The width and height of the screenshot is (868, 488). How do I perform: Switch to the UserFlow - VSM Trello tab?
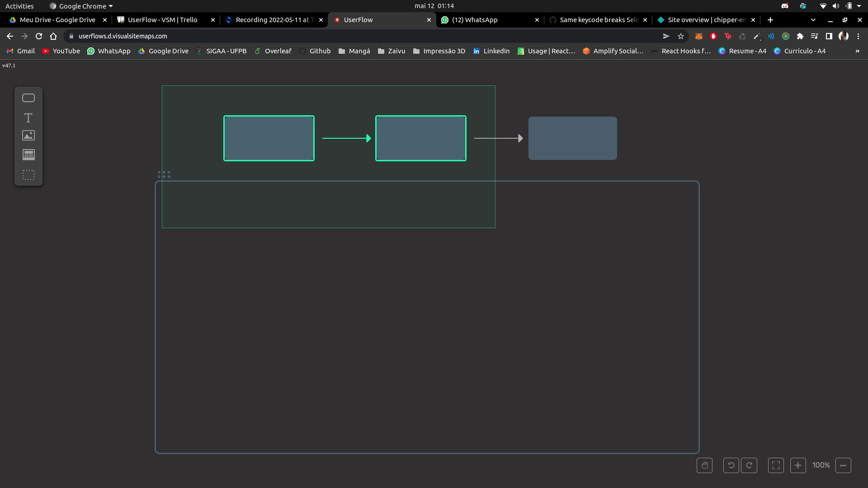tap(160, 20)
